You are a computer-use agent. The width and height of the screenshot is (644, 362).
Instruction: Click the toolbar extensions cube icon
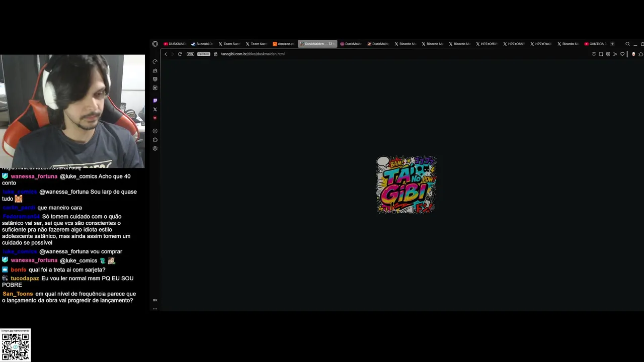pos(640,54)
